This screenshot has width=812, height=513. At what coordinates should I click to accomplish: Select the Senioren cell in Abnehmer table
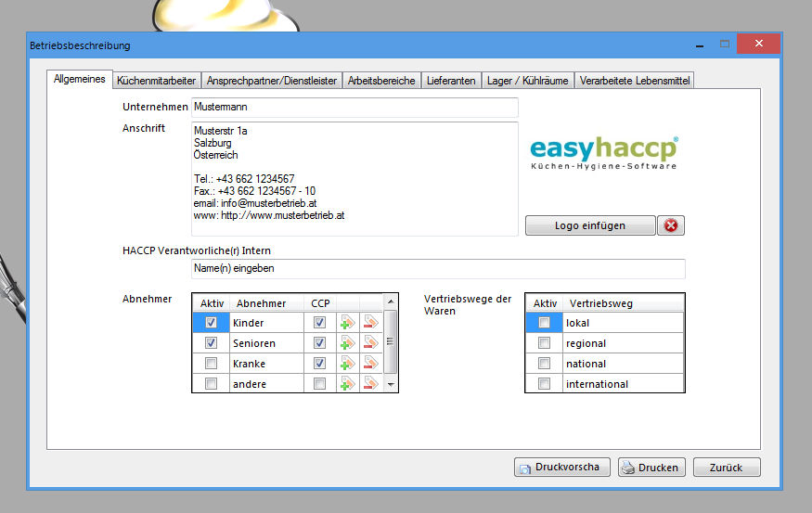point(266,342)
